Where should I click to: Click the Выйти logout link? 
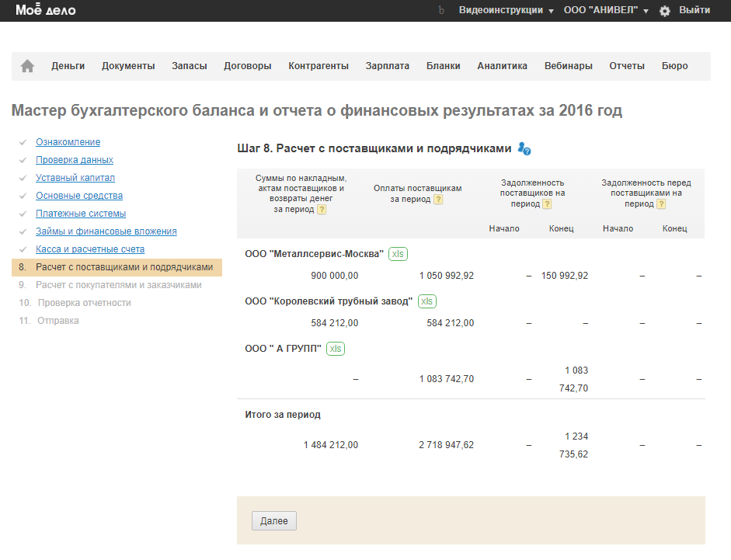pos(694,11)
